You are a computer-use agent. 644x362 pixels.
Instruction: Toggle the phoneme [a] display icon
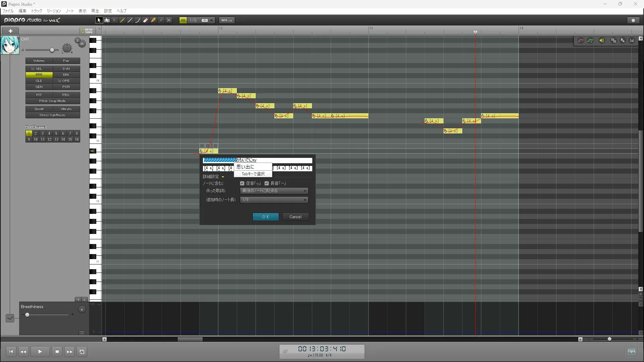pos(632,41)
